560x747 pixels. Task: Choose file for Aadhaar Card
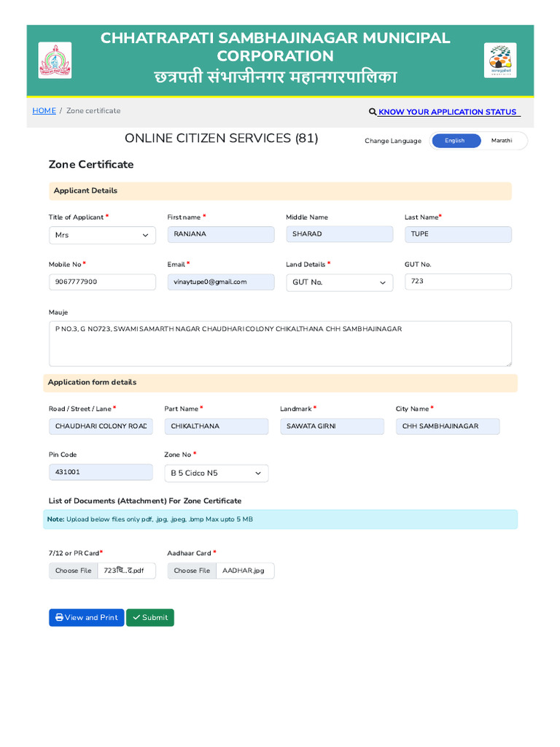(x=192, y=570)
